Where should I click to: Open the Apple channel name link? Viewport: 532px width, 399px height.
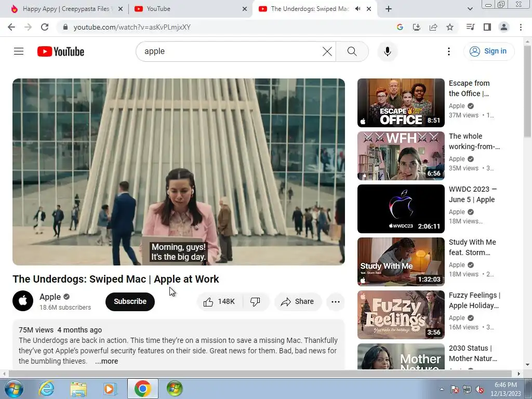click(50, 297)
